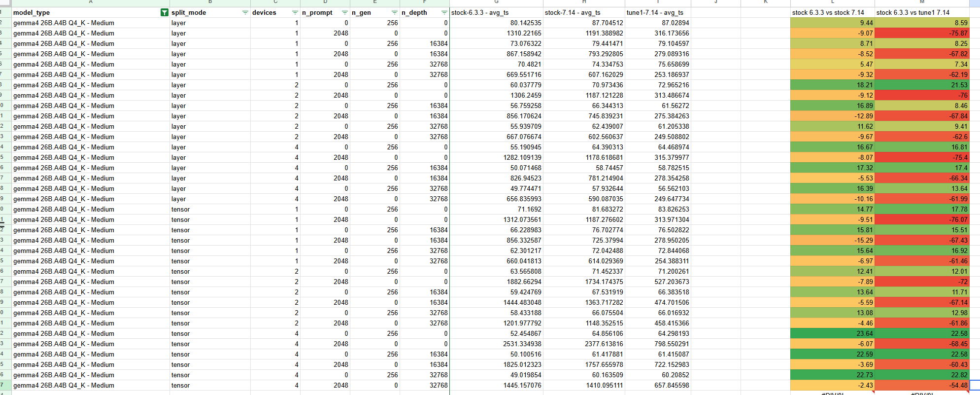
Task: Select the cell with value 1734.174375
Action: [x=584, y=282]
